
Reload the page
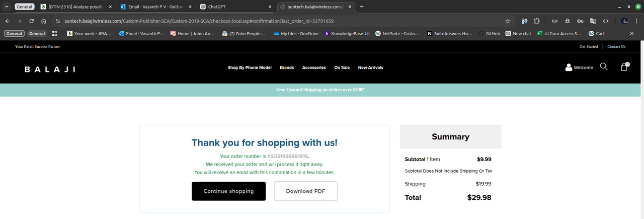(32, 21)
